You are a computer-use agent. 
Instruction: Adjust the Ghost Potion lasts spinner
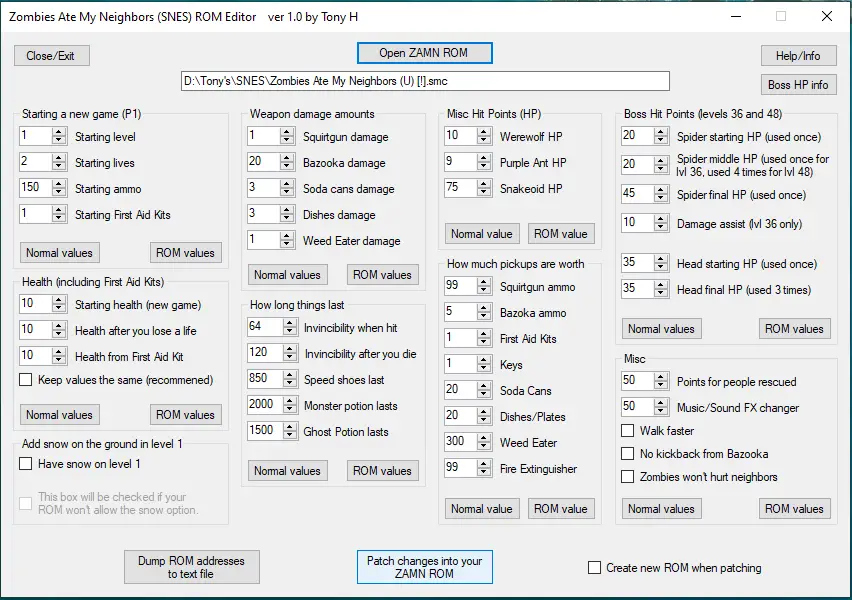point(290,432)
